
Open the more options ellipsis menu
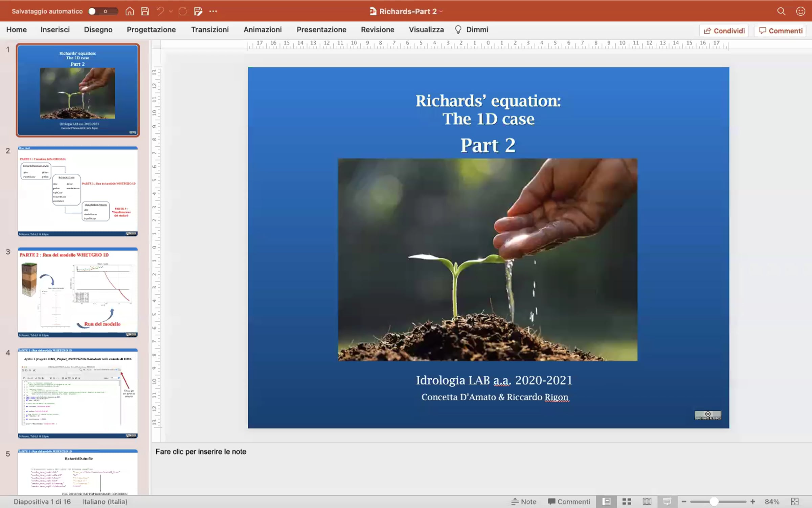tap(213, 11)
